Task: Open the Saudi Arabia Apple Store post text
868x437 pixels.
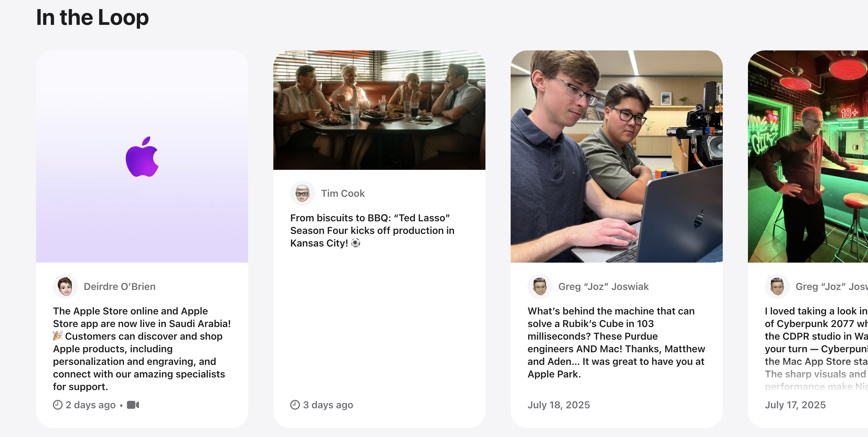Action: (142, 349)
